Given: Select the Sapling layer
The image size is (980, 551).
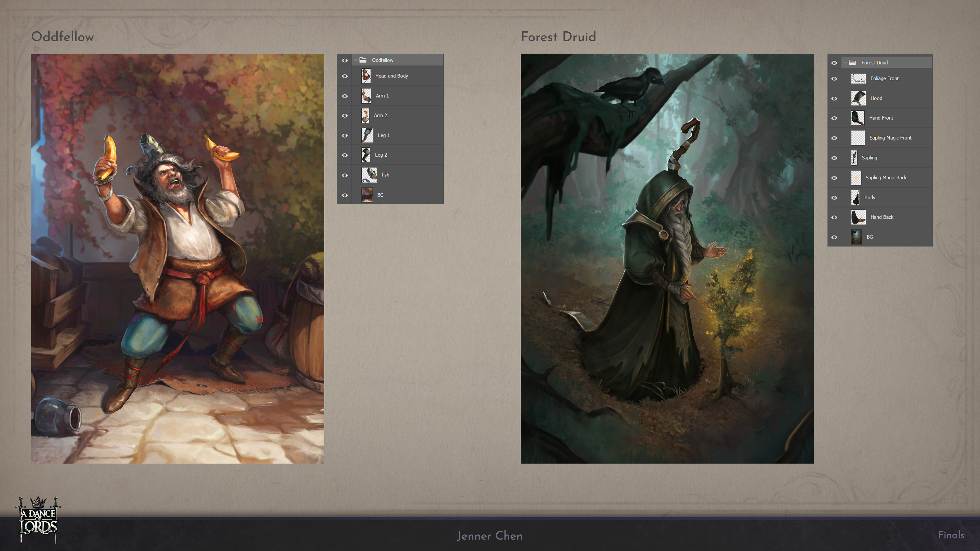Looking at the screenshot, I should pos(869,158).
